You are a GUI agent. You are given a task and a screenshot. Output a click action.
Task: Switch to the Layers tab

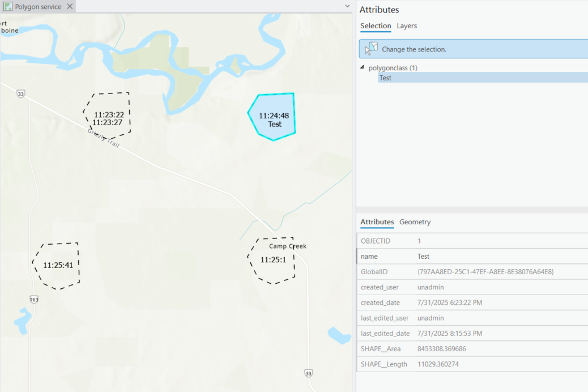407,26
